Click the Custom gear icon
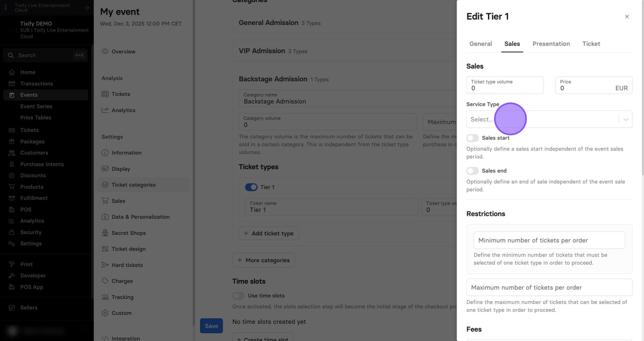This screenshot has height=341, width=644. [105, 313]
